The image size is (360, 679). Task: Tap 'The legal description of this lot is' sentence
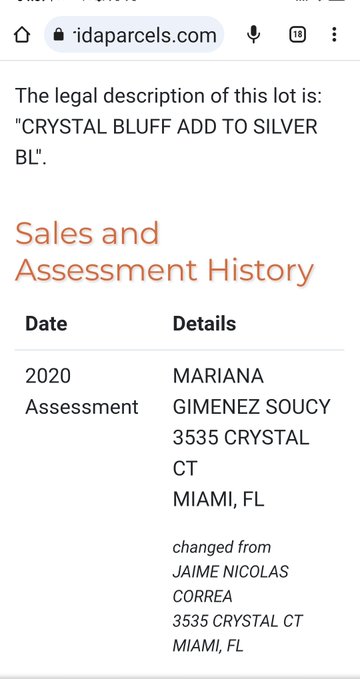[169, 96]
